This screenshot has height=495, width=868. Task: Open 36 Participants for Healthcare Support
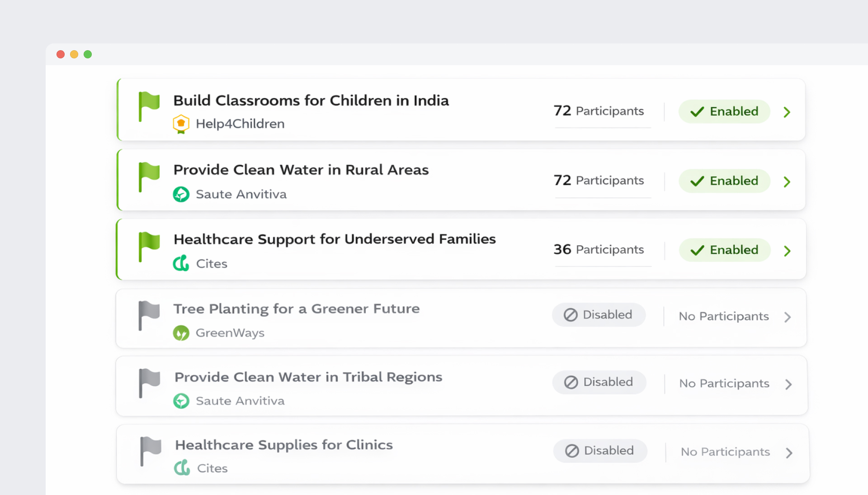point(599,250)
